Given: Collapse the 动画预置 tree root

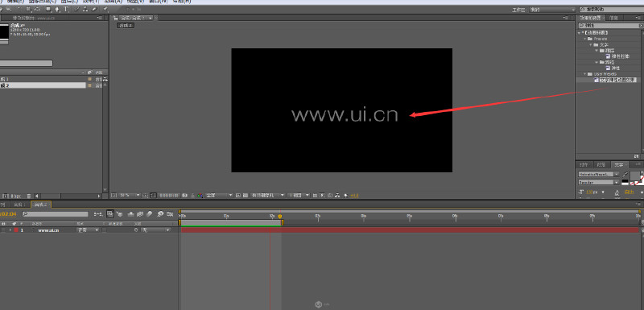Looking at the screenshot, I should click(x=579, y=33).
